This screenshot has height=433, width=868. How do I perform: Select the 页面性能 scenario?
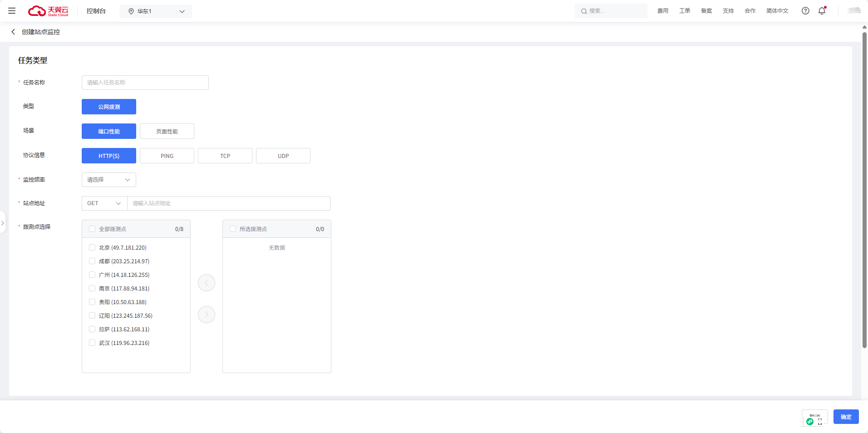point(167,131)
